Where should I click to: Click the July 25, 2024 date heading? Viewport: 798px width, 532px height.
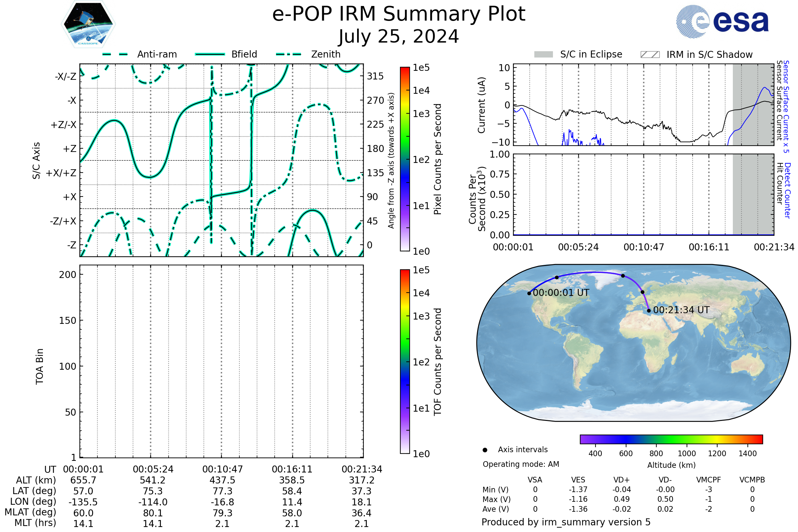[x=399, y=37]
